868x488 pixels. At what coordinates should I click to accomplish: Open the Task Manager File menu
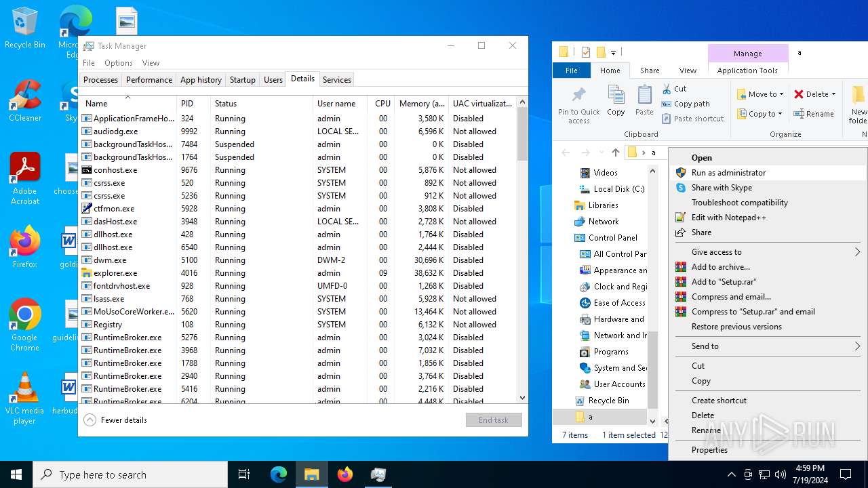[x=89, y=63]
